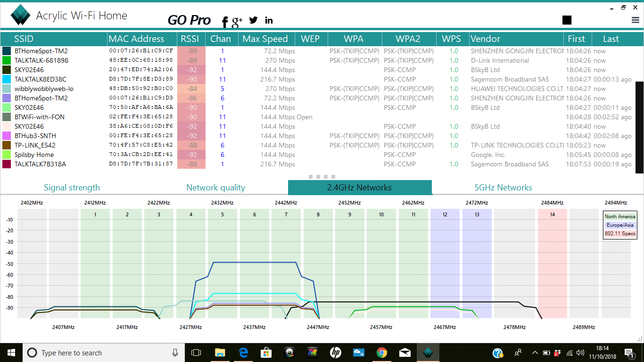This screenshot has width=644, height=362.
Task: Click the Spilsby Home color swatch
Action: (x=7, y=155)
